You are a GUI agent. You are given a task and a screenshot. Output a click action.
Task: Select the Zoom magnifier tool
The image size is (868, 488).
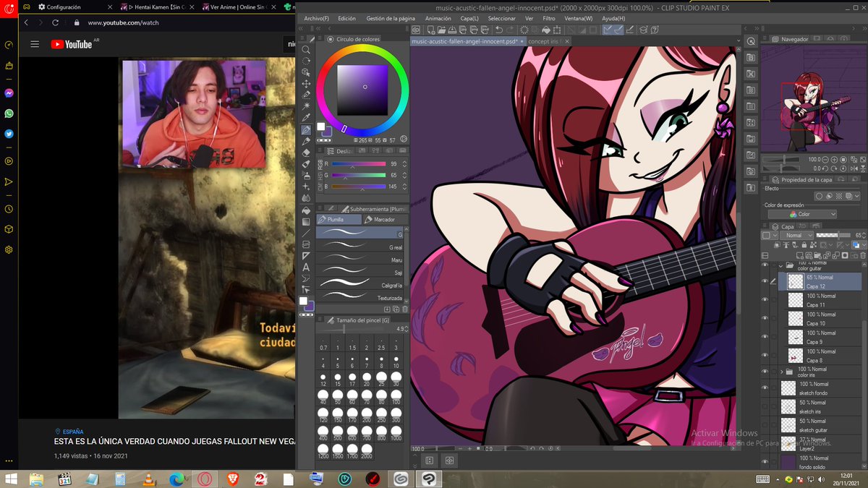[307, 50]
